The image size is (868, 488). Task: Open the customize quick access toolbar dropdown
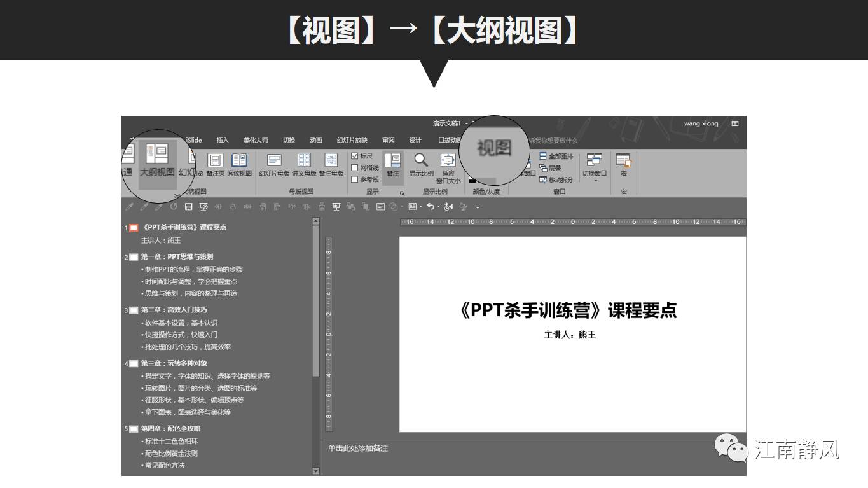click(x=478, y=207)
